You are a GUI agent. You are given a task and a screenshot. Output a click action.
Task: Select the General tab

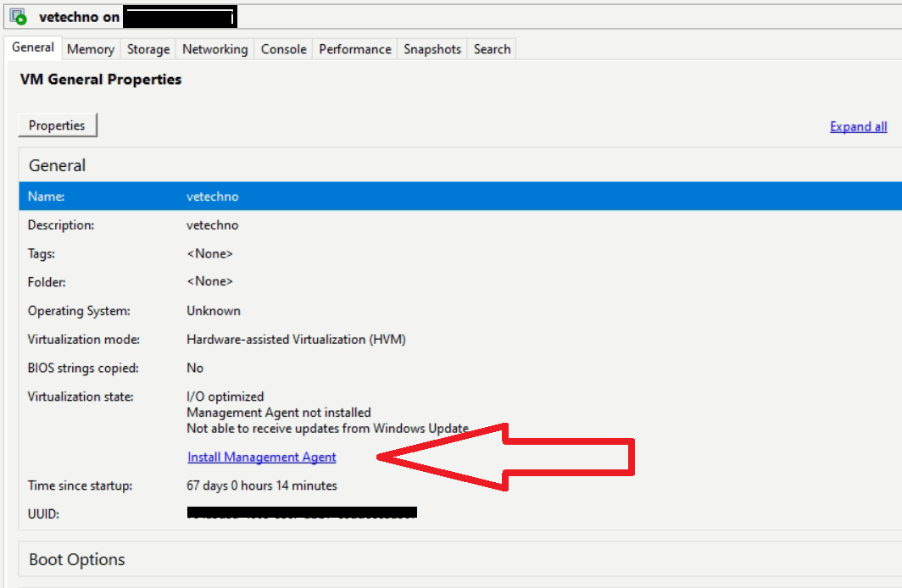[33, 47]
